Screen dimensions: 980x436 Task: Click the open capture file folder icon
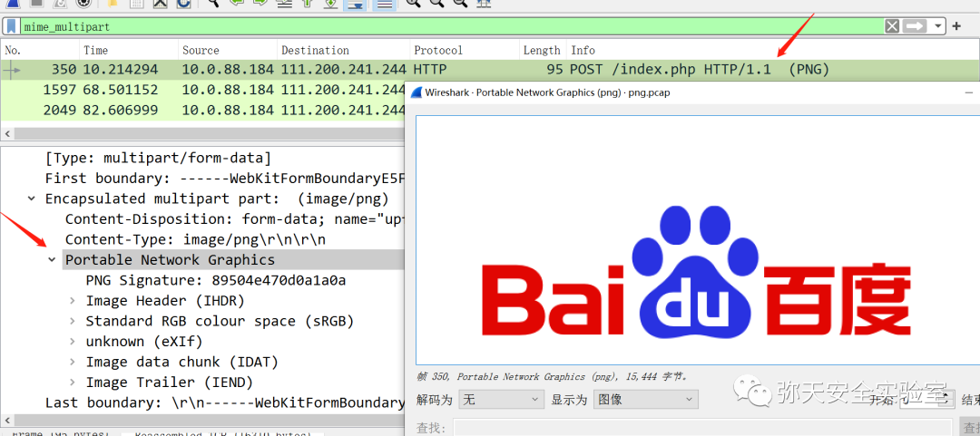tap(113, 3)
